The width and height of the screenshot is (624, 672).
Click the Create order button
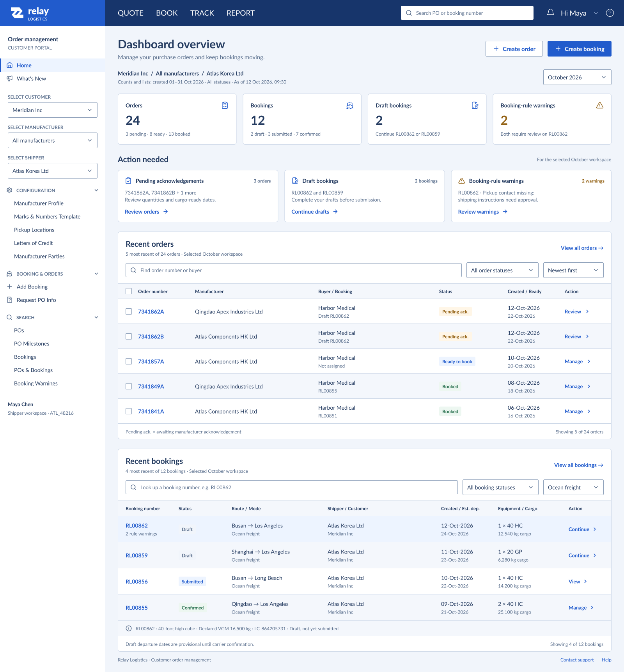click(514, 49)
